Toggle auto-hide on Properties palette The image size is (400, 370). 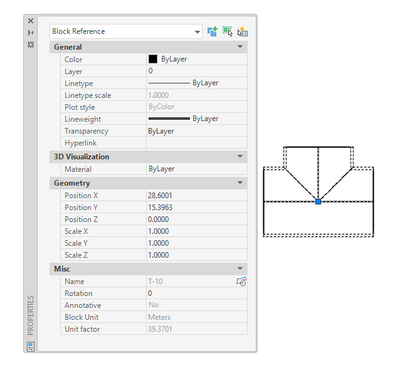(31, 32)
